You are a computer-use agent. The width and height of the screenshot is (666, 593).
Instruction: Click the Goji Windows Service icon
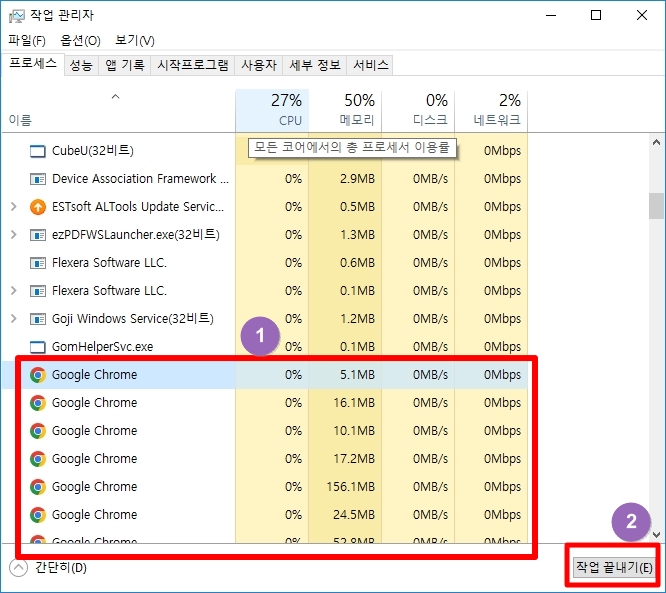click(37, 319)
